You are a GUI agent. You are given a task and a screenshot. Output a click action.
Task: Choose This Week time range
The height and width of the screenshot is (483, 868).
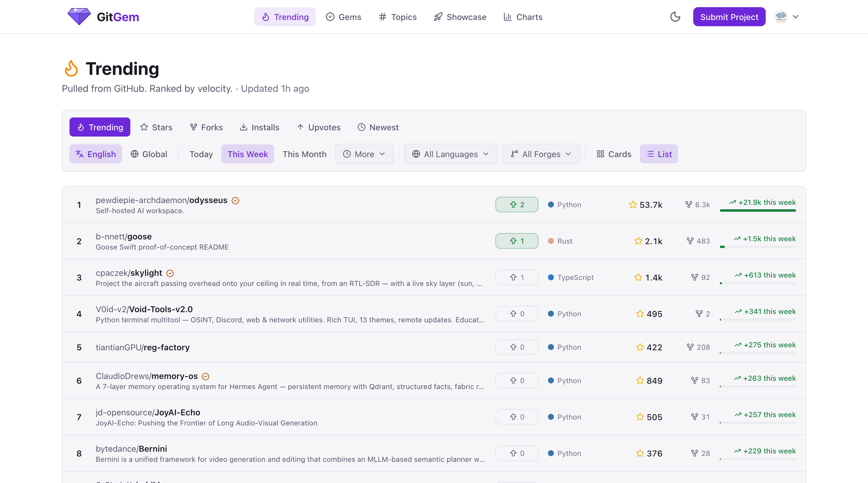pyautogui.click(x=248, y=154)
